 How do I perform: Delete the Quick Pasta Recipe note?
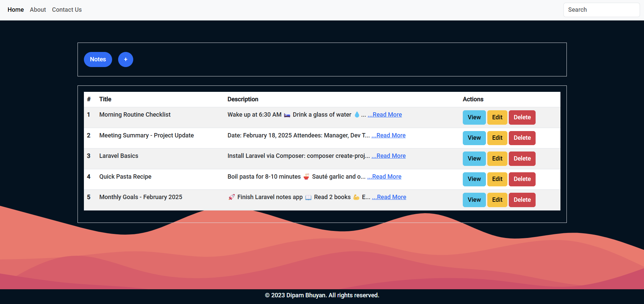pos(522,179)
